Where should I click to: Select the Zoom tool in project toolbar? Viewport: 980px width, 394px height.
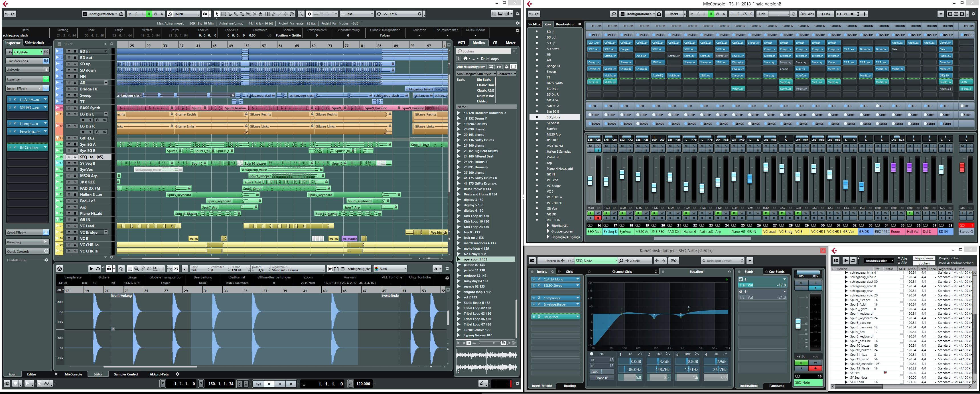pos(248,14)
